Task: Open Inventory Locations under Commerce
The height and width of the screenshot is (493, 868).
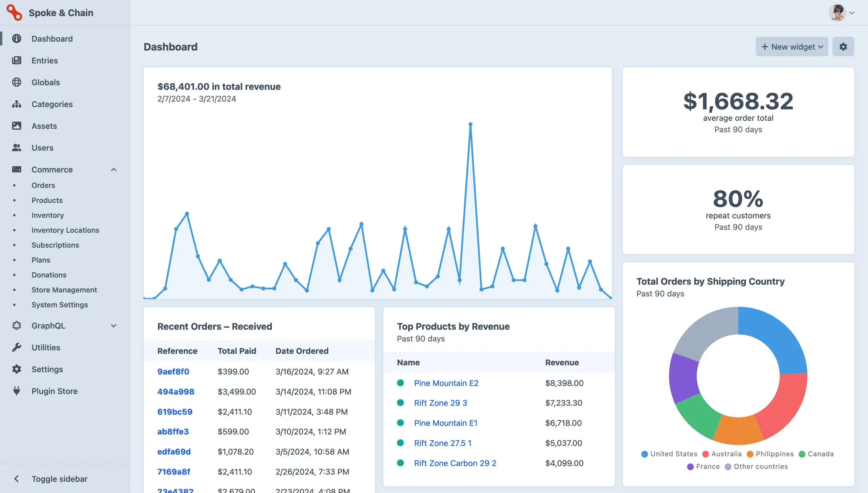Action: point(65,230)
